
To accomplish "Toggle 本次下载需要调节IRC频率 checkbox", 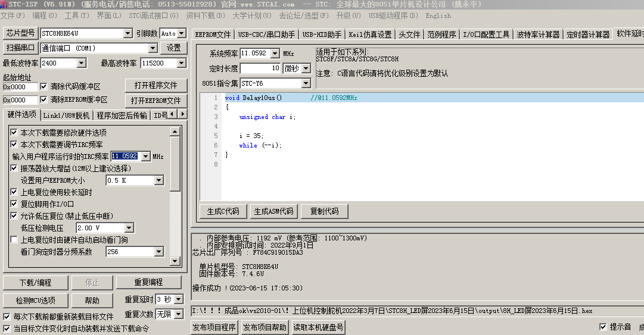I will pyautogui.click(x=14, y=145).
